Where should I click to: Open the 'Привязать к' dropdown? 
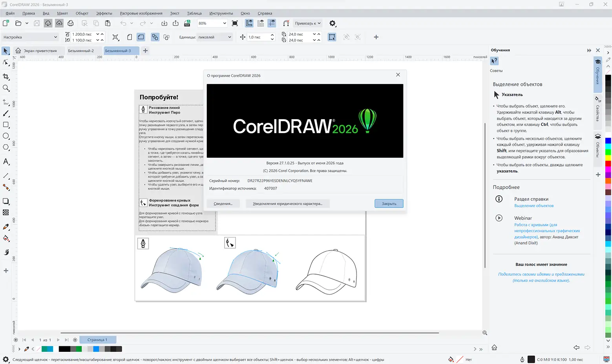tap(308, 23)
